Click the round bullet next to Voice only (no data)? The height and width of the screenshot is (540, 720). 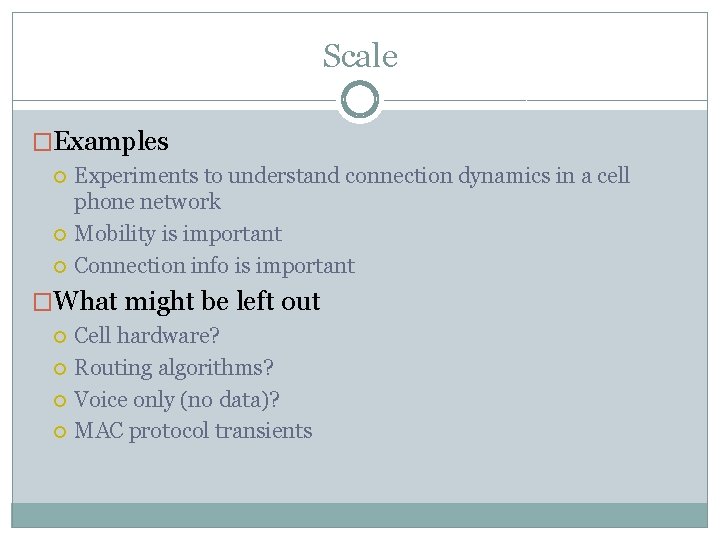pos(60,400)
